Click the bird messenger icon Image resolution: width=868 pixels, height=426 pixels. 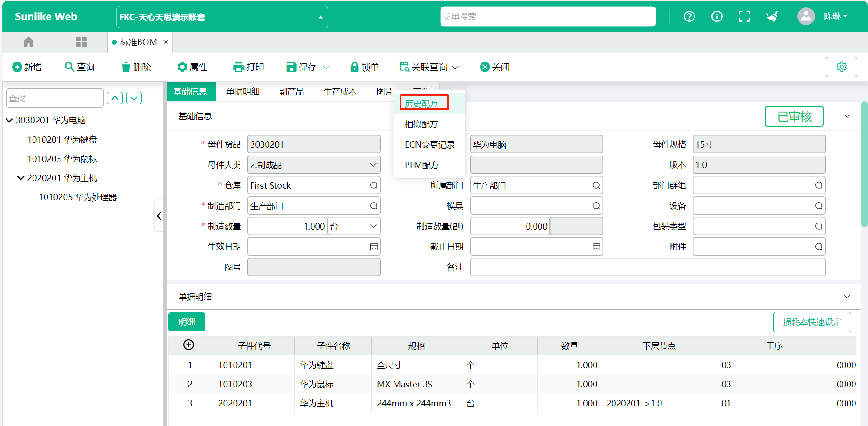[772, 16]
